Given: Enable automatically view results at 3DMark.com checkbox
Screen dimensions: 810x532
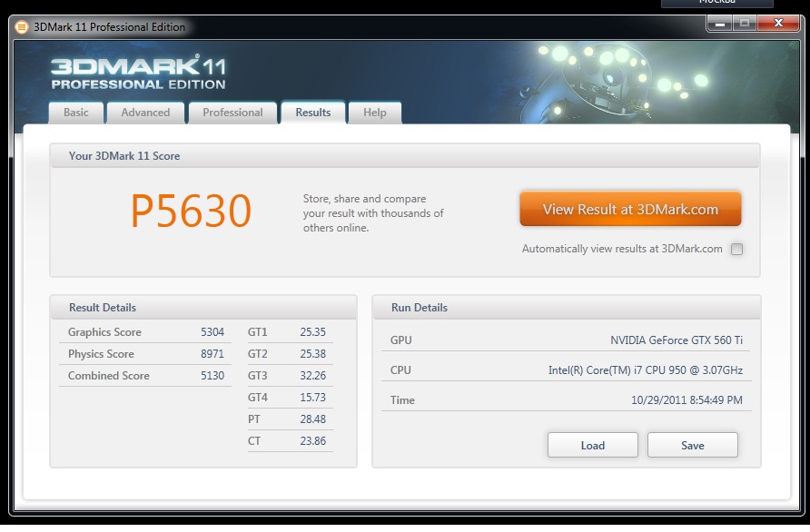Looking at the screenshot, I should [x=736, y=249].
